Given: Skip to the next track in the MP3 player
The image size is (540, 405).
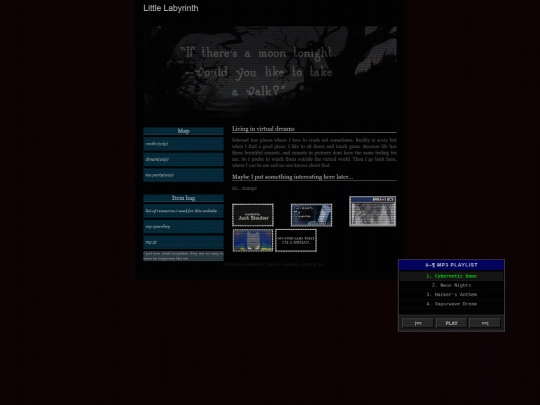Looking at the screenshot, I should coord(485,323).
